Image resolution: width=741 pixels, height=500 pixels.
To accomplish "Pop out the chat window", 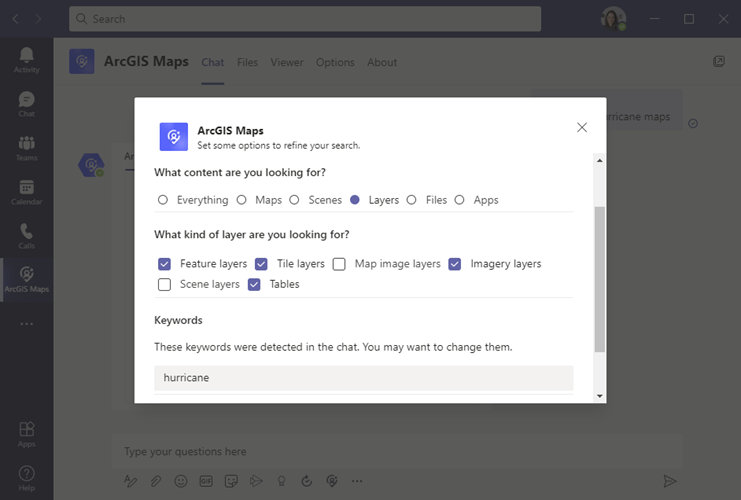I will coord(719,61).
